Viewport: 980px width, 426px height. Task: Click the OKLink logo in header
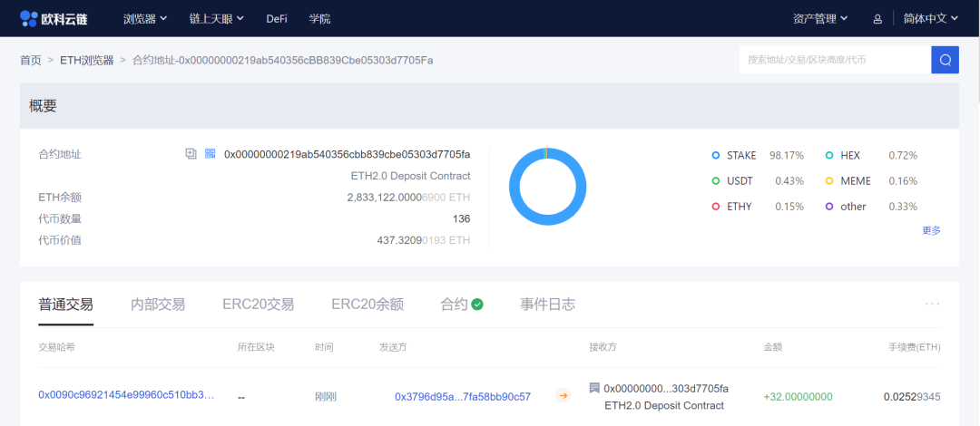[x=54, y=18]
